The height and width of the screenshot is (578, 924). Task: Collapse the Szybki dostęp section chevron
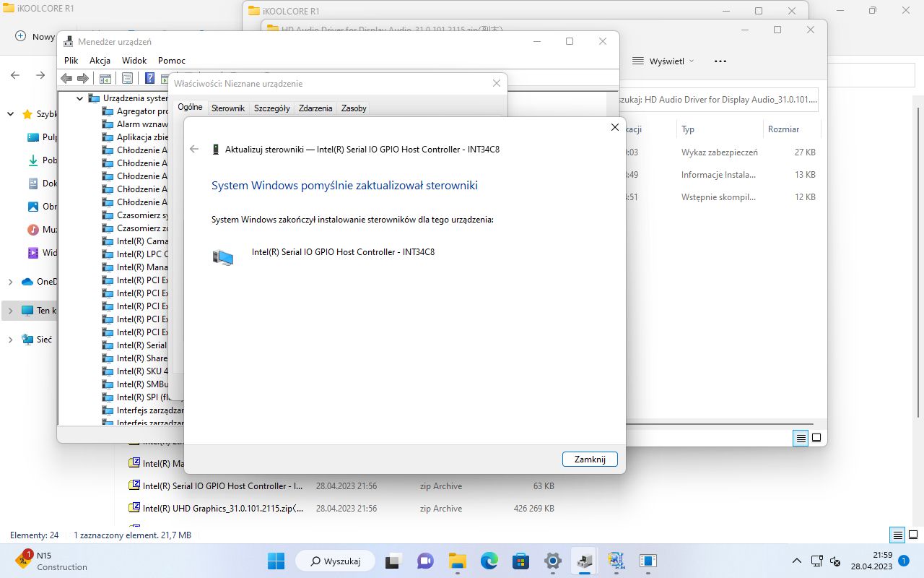10,114
